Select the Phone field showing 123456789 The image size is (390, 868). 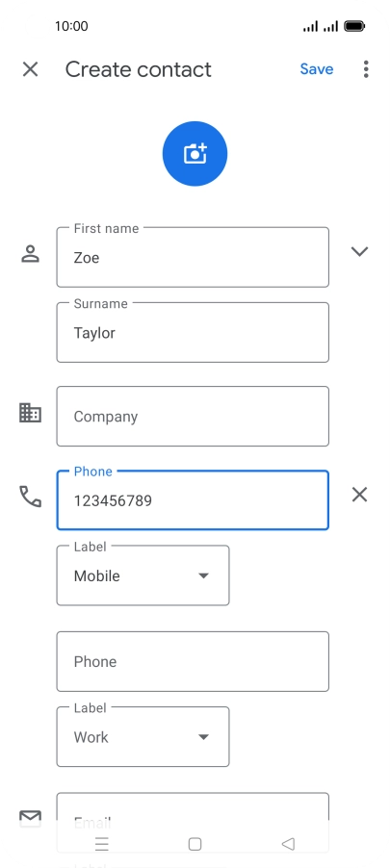click(x=193, y=499)
